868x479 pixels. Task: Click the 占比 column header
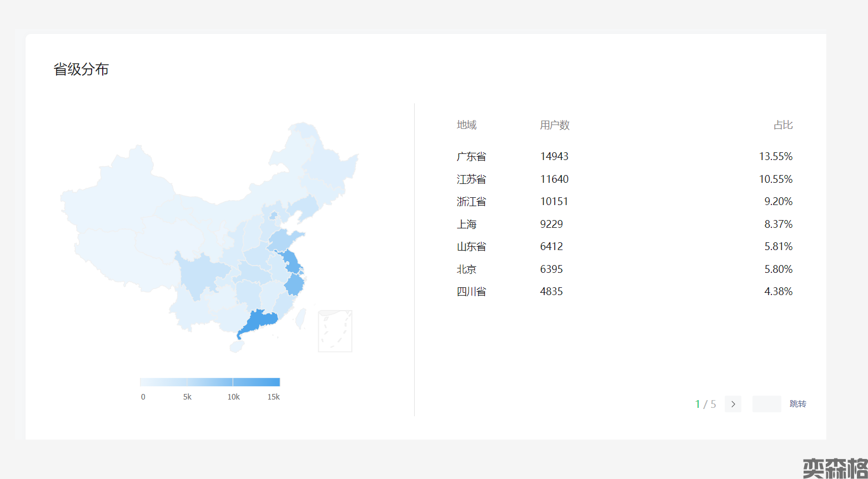pyautogui.click(x=782, y=125)
